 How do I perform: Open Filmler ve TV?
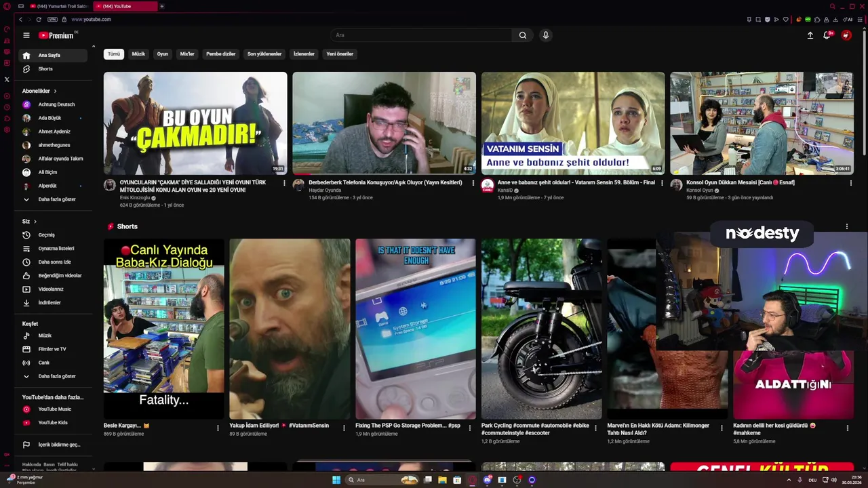pyautogui.click(x=53, y=349)
